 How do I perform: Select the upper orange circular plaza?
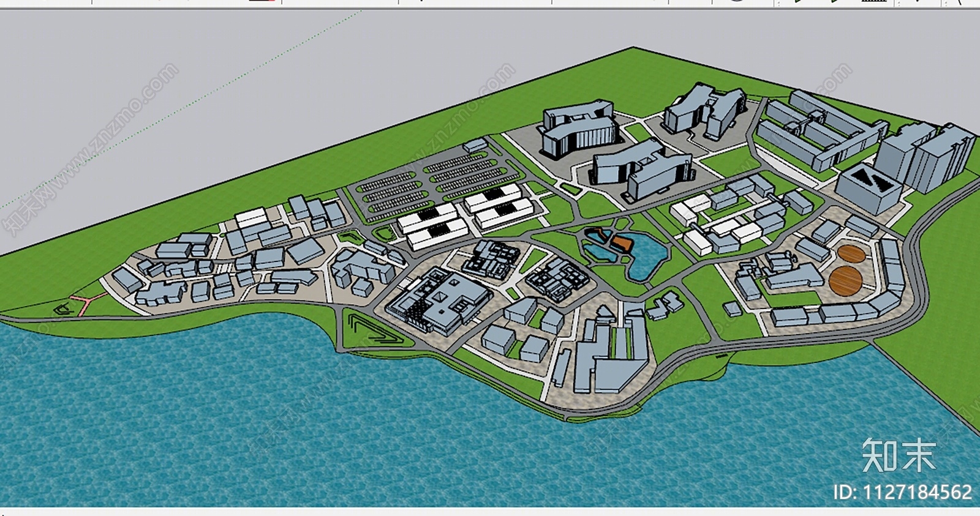(851, 254)
